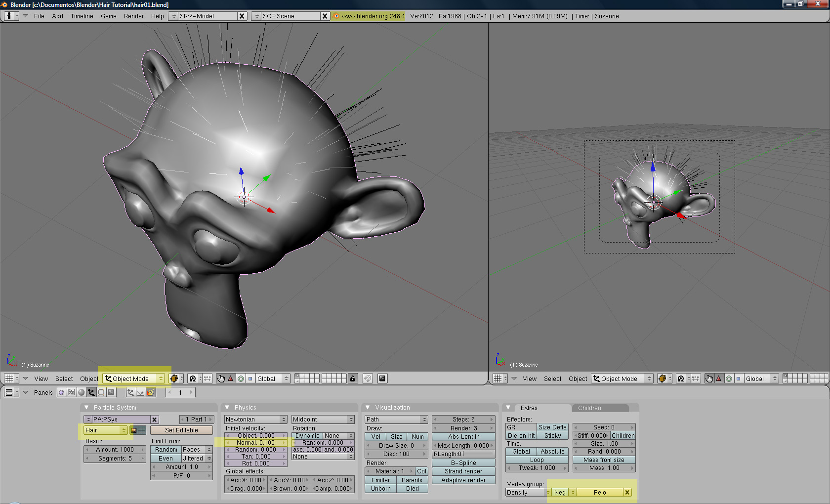Adjust the RLength slider
Screen dimensions: 830x504
tap(463, 454)
